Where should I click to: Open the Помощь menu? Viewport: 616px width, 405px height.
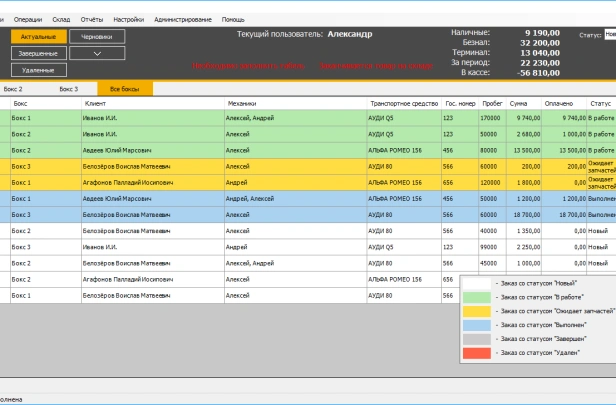pyautogui.click(x=232, y=19)
